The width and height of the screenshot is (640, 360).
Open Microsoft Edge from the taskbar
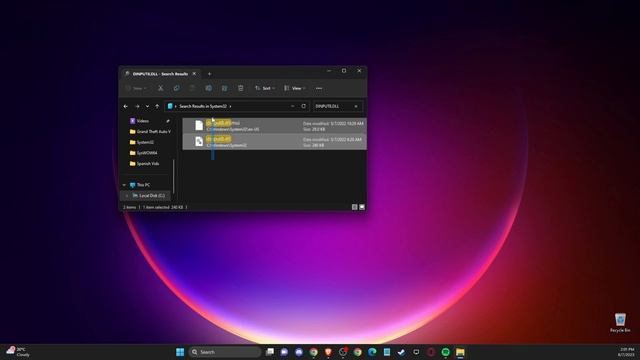(372, 352)
